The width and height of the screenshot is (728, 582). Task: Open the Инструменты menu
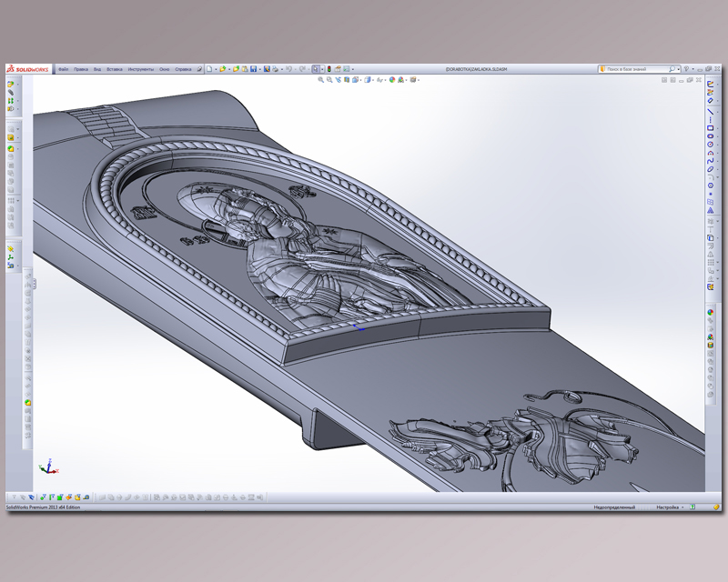pos(141,69)
